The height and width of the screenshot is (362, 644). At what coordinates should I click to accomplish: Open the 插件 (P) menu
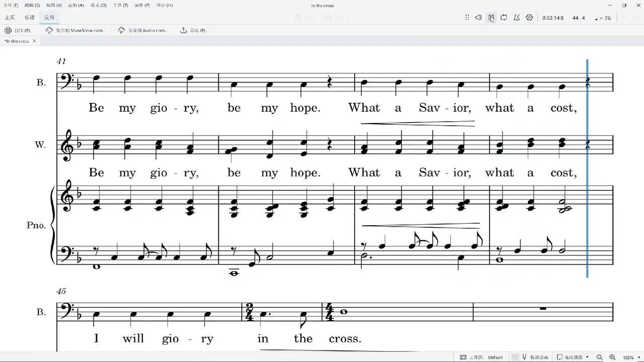(142, 5)
